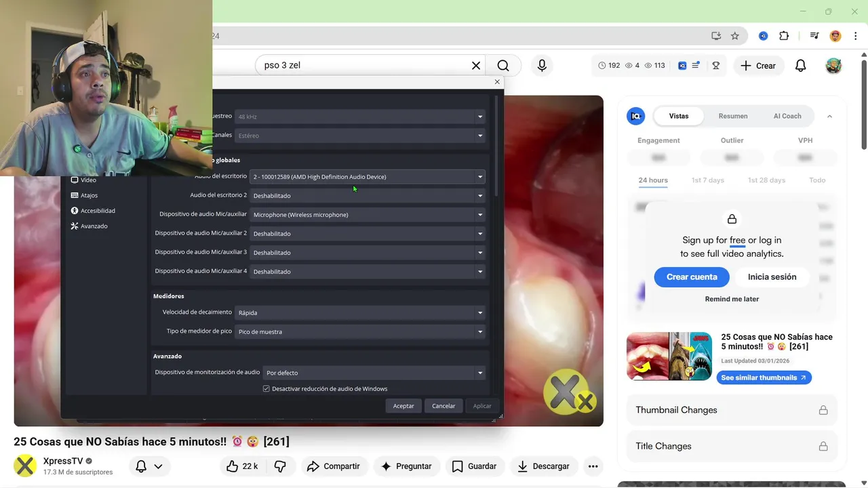Open the YouTube account avatar menu
This screenshot has height=488, width=868.
pyautogui.click(x=833, y=66)
